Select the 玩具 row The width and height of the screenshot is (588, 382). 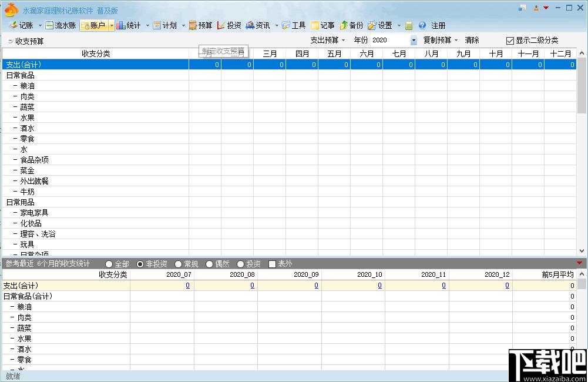(289, 244)
